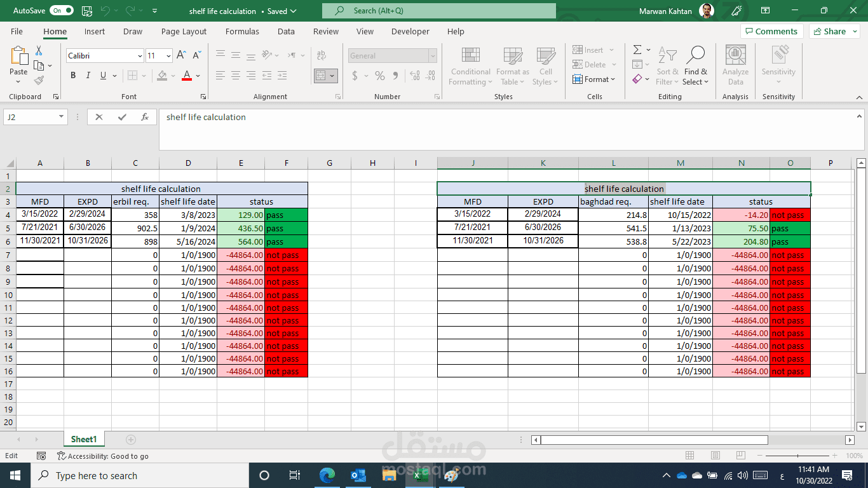This screenshot has width=868, height=488.
Task: Click the Cut scissors icon
Action: [x=39, y=51]
